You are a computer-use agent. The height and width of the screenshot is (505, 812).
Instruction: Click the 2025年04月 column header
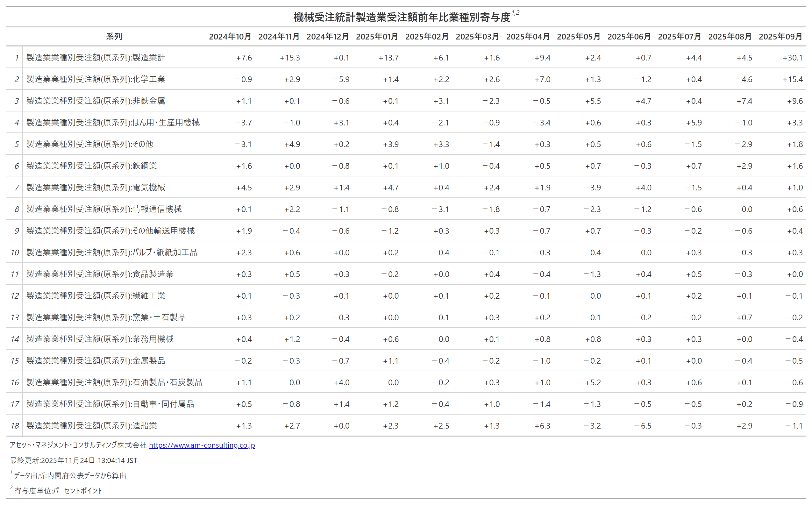tap(527, 36)
